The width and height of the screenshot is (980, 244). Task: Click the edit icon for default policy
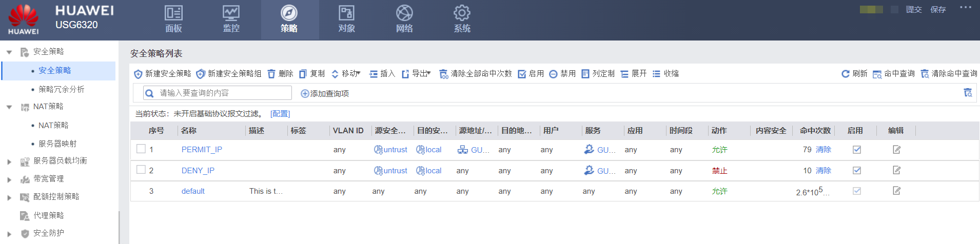click(897, 191)
